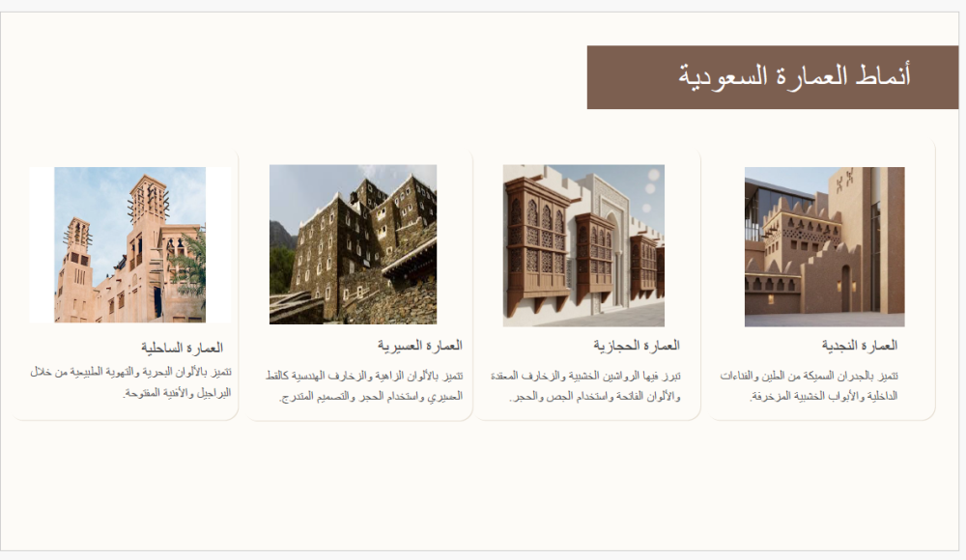Click the page title أنماط العمارة السعودية

[794, 76]
